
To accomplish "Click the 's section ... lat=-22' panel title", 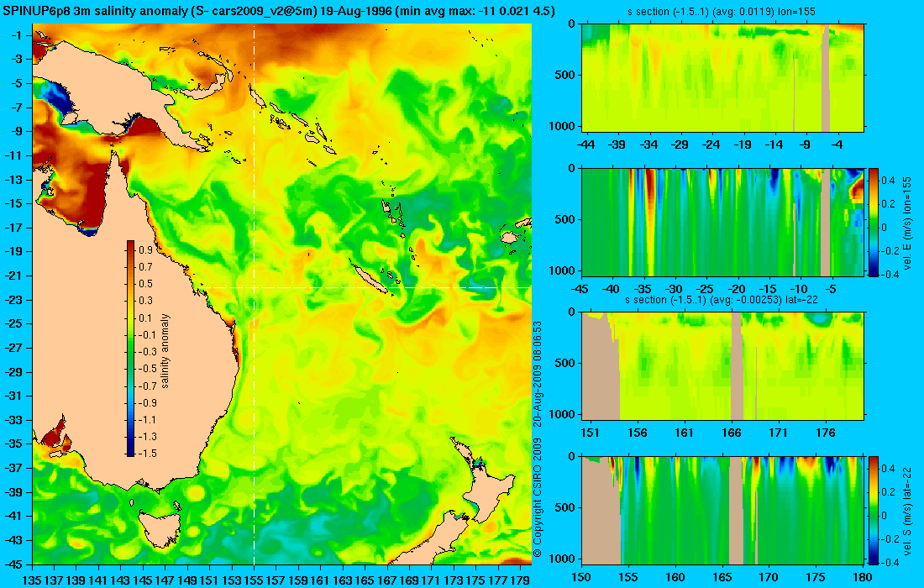I will pos(722,300).
